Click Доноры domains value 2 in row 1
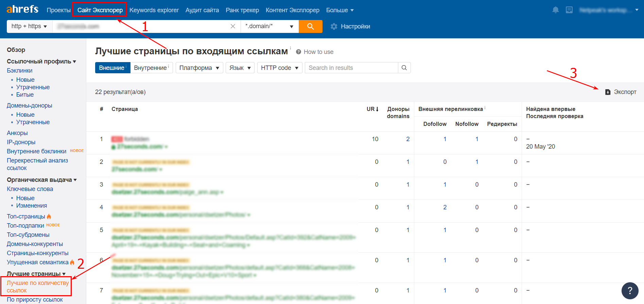 click(408, 139)
